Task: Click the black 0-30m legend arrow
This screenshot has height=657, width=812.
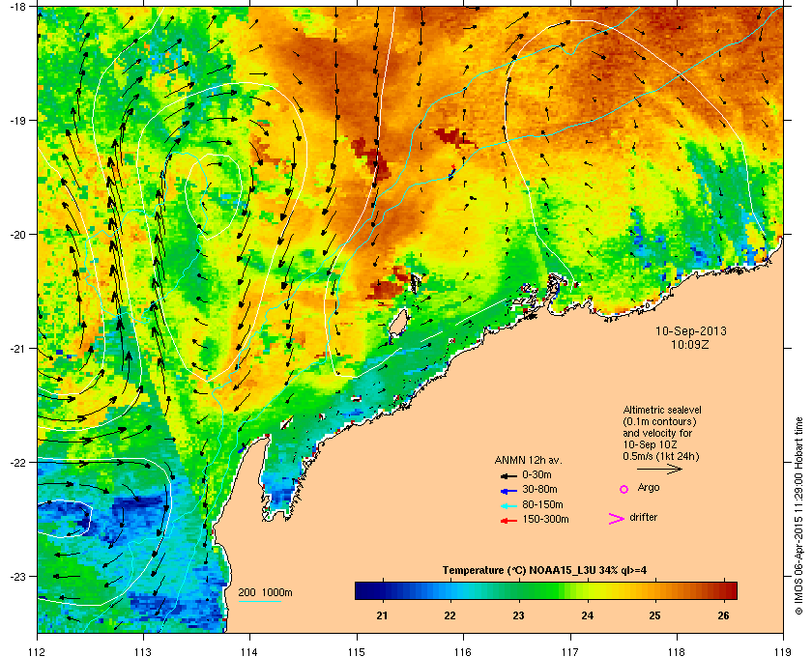Action: [509, 475]
